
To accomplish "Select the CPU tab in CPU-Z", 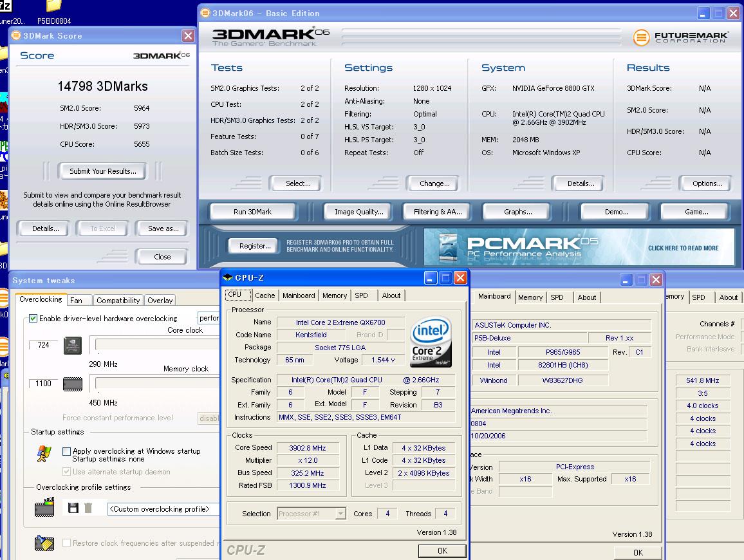I will coord(237,294).
